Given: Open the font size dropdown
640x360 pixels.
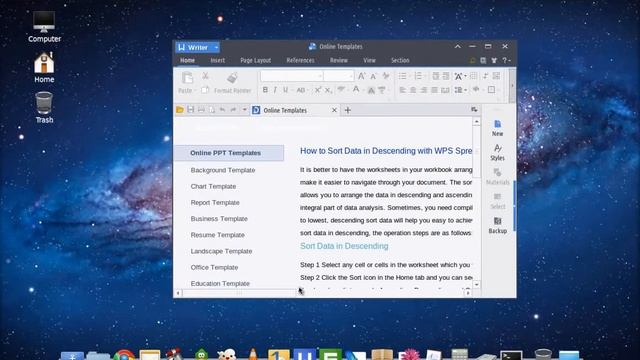Looking at the screenshot, I should coord(350,76).
